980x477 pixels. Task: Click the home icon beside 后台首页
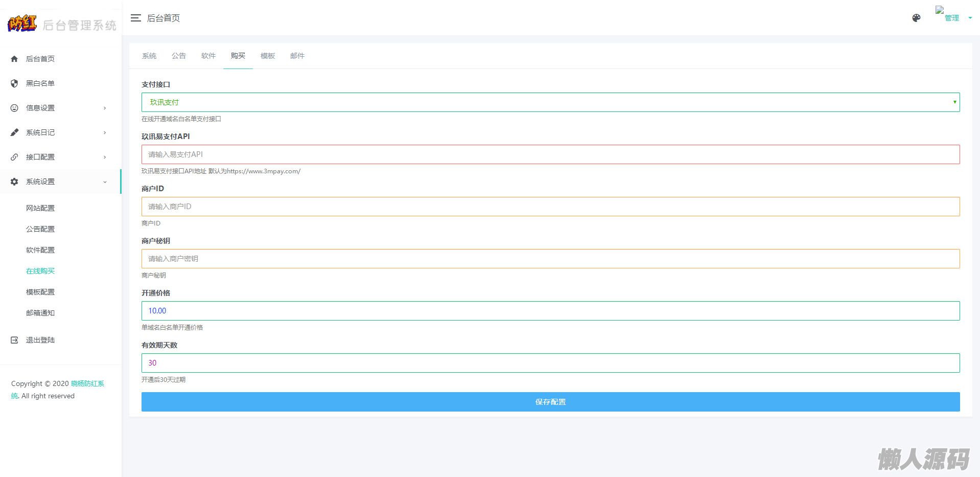[14, 59]
